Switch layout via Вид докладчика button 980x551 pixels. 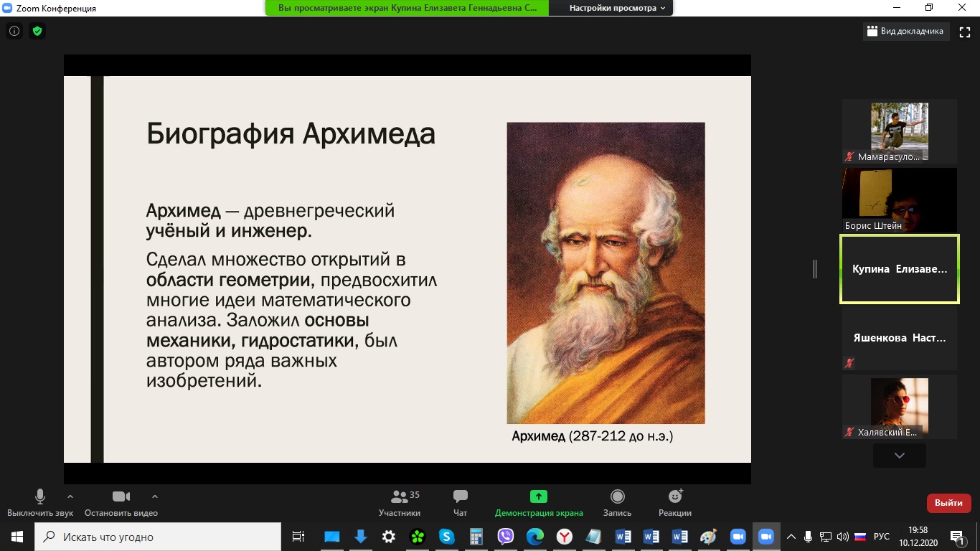tap(905, 31)
